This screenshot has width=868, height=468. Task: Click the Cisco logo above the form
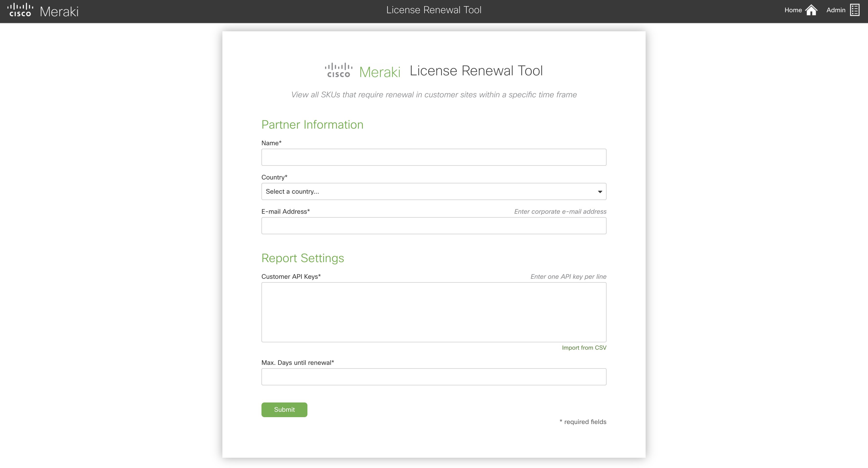pyautogui.click(x=339, y=70)
